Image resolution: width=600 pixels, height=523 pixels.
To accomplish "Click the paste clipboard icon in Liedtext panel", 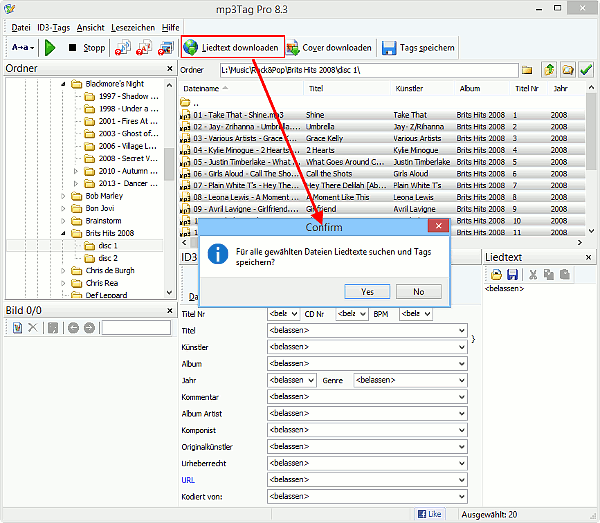I will [564, 274].
